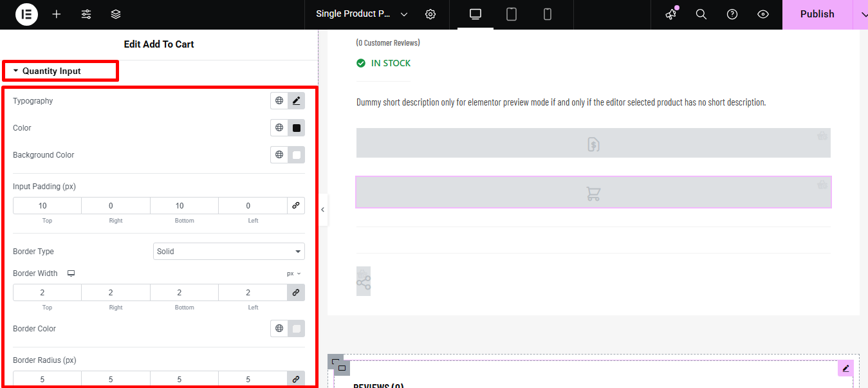Open the px unit dropdown for Border Width
The height and width of the screenshot is (388, 868).
click(x=293, y=273)
